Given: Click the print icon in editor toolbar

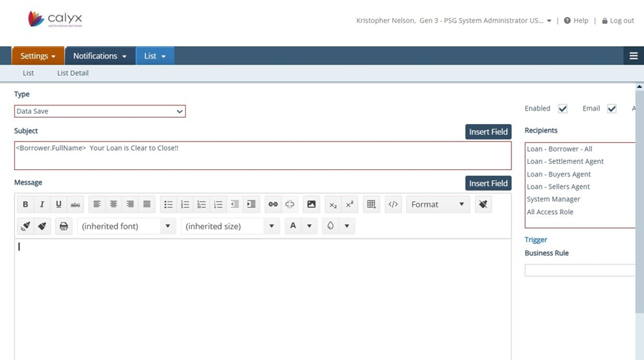Looking at the screenshot, I should pyautogui.click(x=64, y=227).
